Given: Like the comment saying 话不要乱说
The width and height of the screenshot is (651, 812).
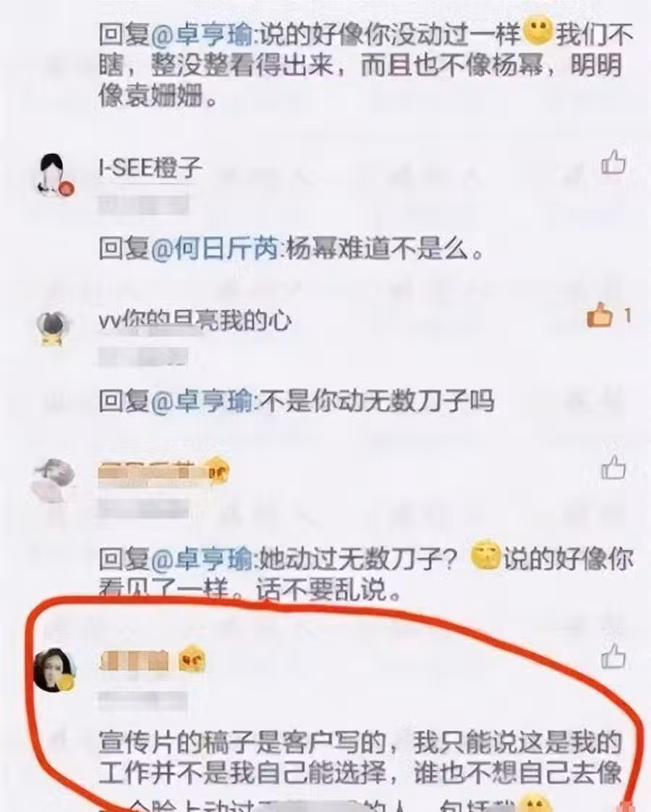Looking at the screenshot, I should coord(613,467).
